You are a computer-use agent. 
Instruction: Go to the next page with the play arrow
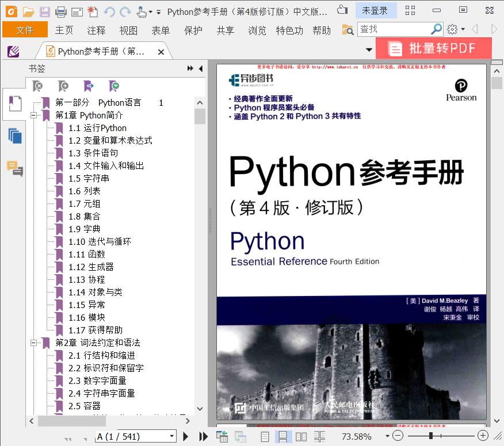[185, 436]
